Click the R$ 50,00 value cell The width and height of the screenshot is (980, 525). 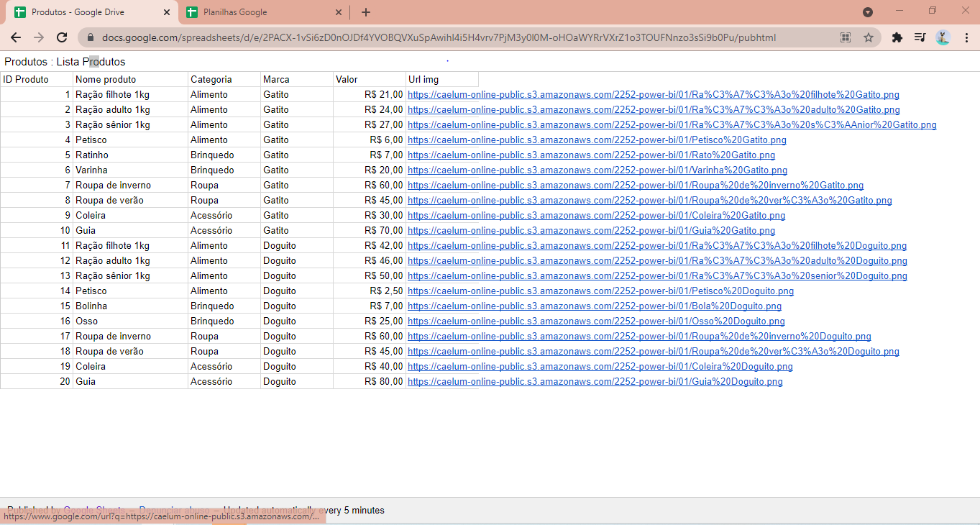pos(370,275)
